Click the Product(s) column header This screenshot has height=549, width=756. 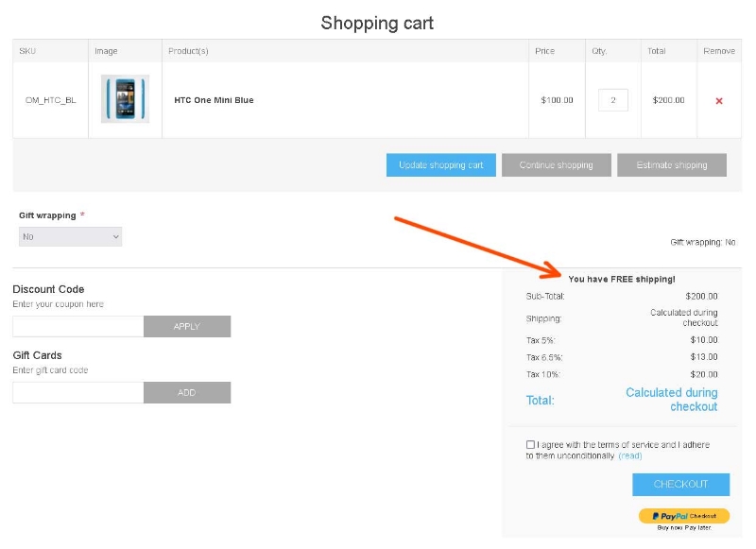188,51
